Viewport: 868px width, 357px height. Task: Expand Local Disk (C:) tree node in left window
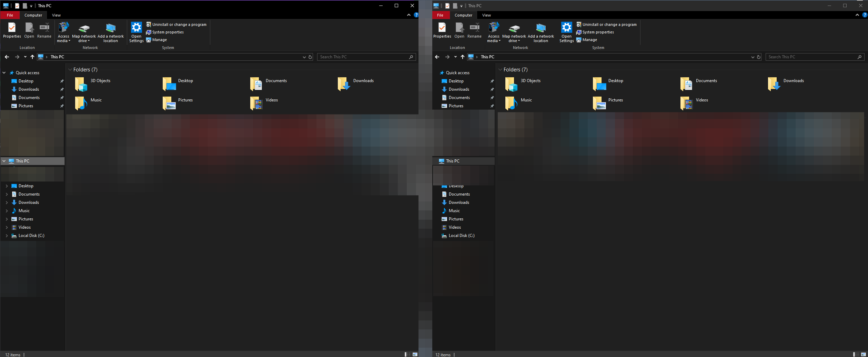[x=7, y=236]
